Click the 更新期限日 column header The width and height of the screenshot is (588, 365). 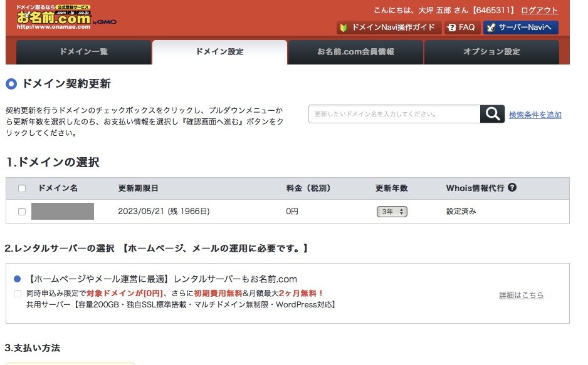pyautogui.click(x=138, y=188)
